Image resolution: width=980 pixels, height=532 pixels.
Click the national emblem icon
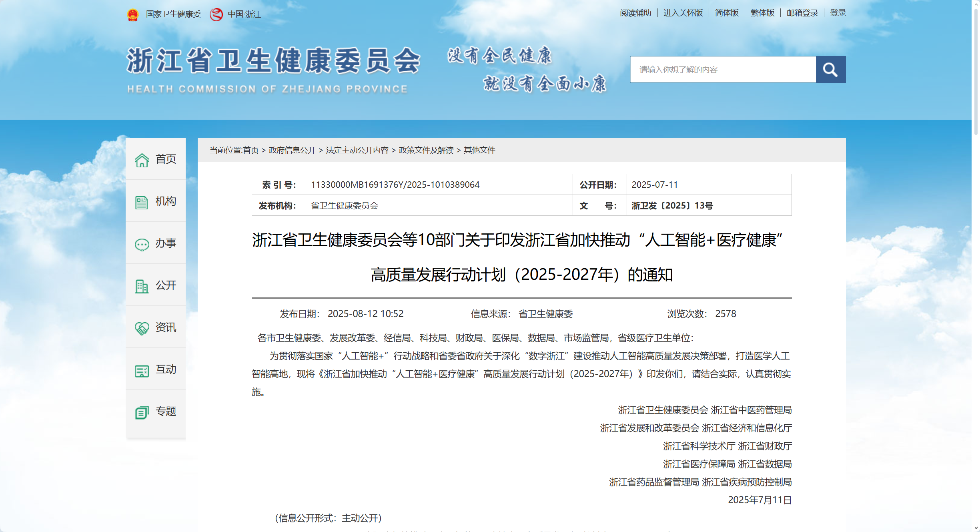pos(133,15)
